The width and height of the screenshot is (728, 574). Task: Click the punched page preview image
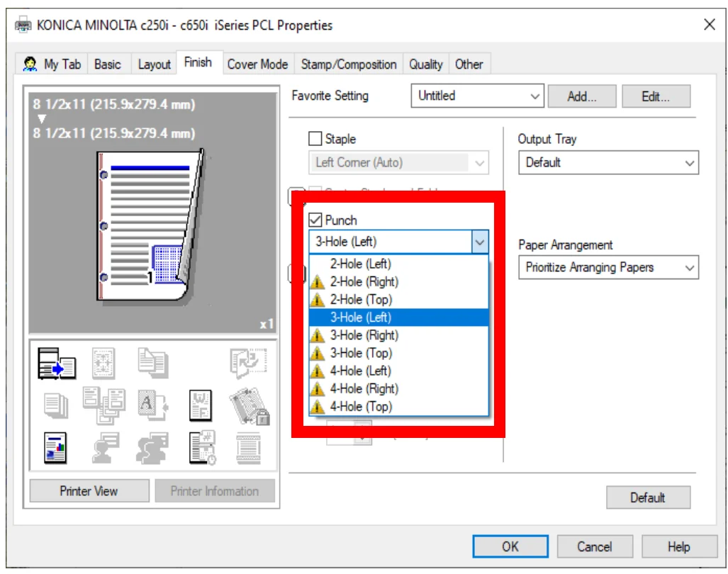pyautogui.click(x=150, y=226)
